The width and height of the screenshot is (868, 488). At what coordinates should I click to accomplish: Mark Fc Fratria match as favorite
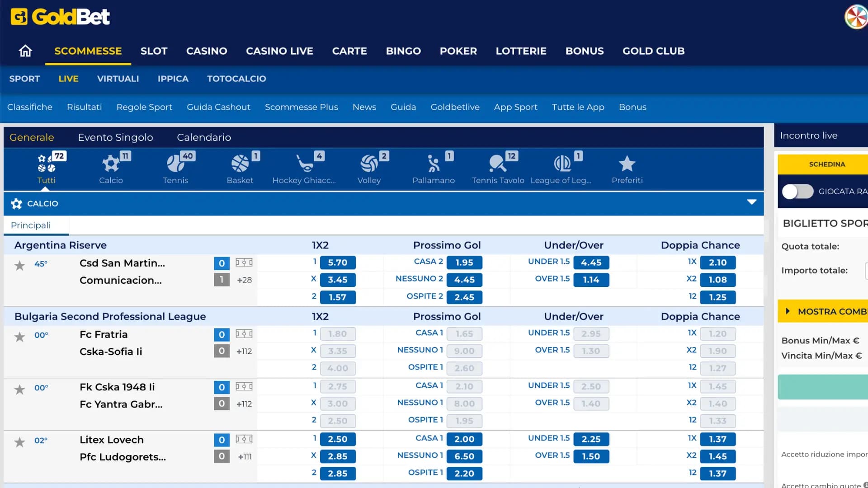point(19,337)
